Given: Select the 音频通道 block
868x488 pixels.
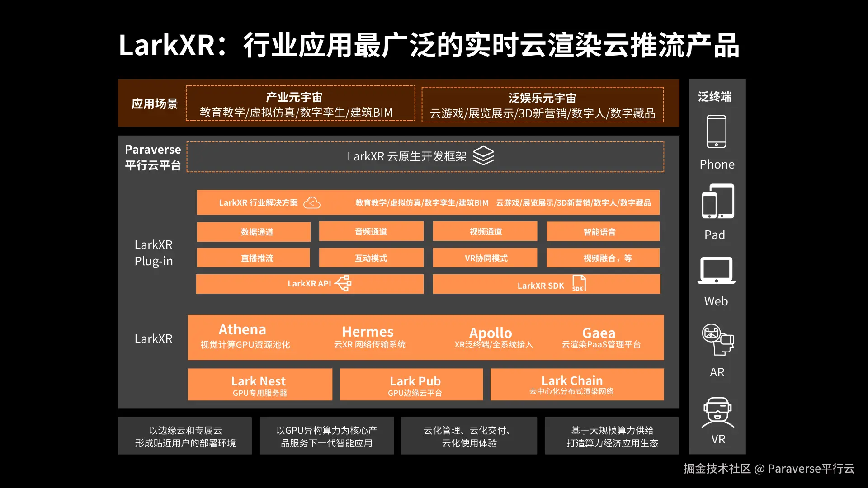Looking at the screenshot, I should coord(371,231).
